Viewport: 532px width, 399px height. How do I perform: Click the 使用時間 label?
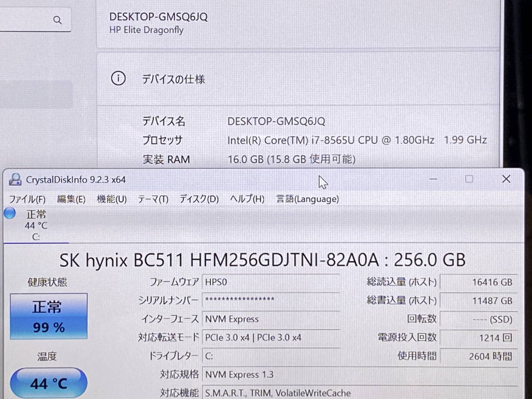tap(417, 356)
